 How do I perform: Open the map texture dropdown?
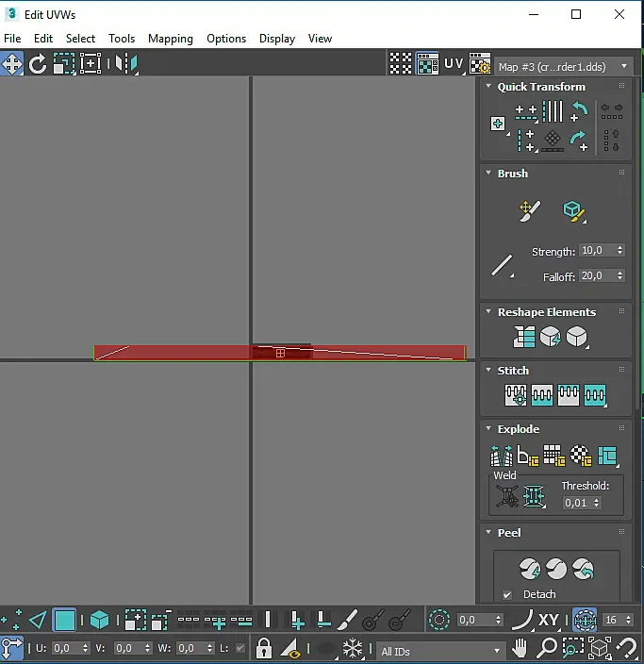(x=564, y=67)
